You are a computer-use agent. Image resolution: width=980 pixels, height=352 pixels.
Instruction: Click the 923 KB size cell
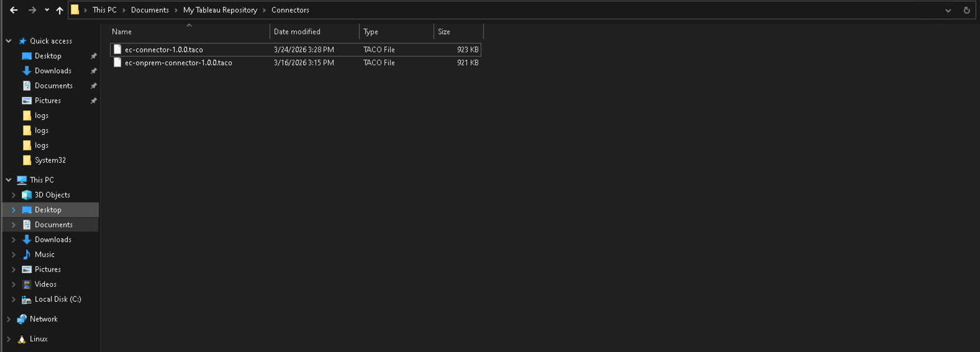point(468,50)
